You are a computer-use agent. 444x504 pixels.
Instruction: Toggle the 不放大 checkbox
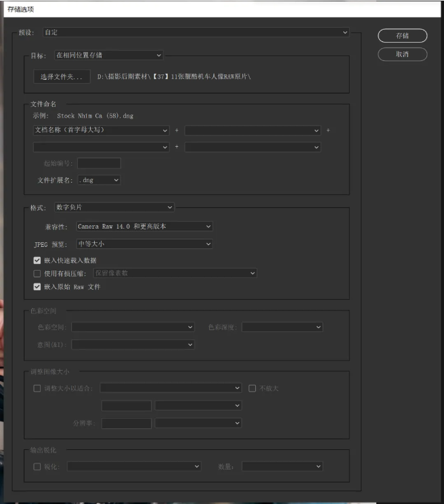click(252, 388)
